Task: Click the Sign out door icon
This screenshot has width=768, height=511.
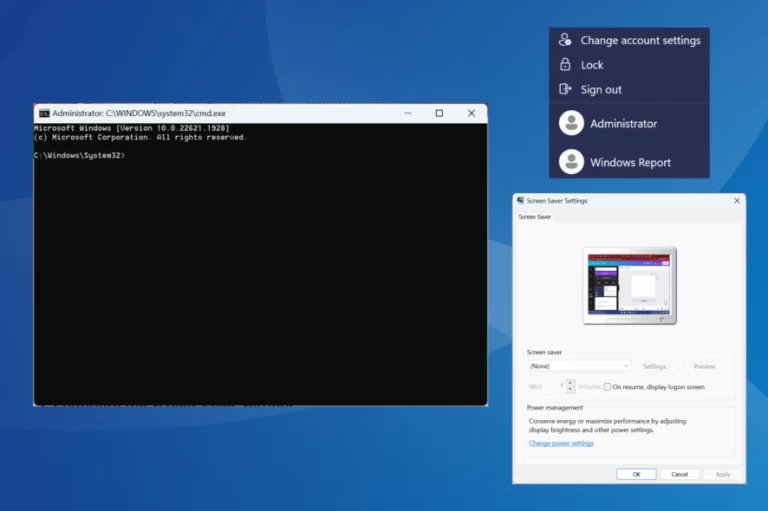Action: point(565,89)
